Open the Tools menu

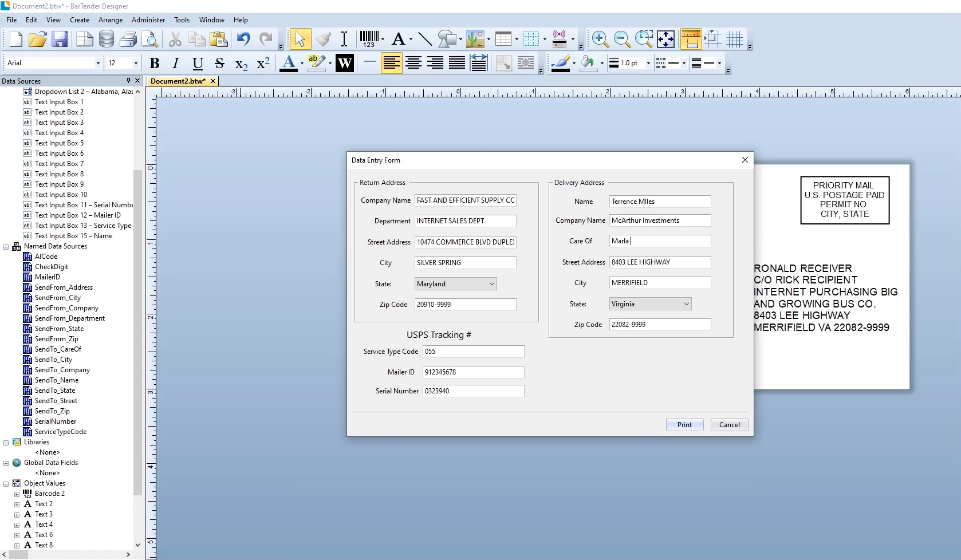(x=182, y=19)
